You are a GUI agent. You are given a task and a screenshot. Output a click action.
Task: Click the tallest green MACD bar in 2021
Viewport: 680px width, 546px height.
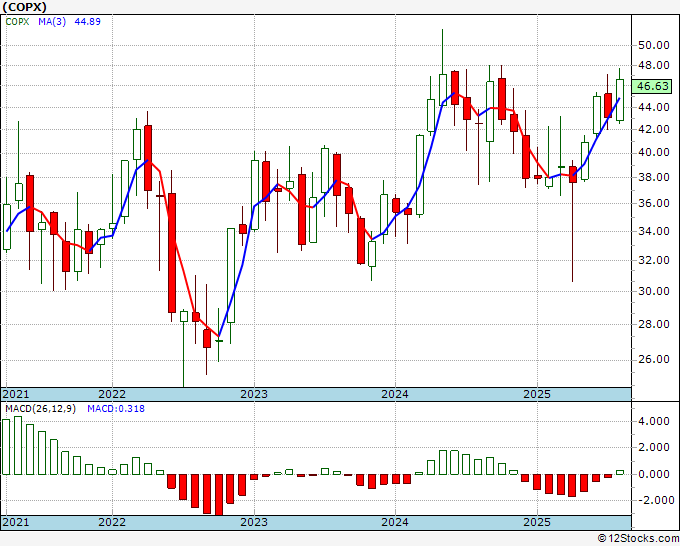[18, 445]
